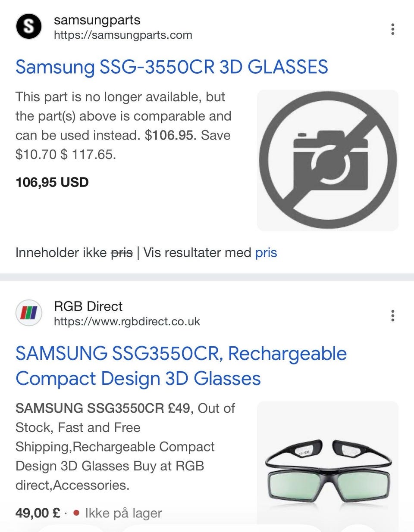
Task: Click the 'Inneholder ikke' text
Action: tap(61, 252)
